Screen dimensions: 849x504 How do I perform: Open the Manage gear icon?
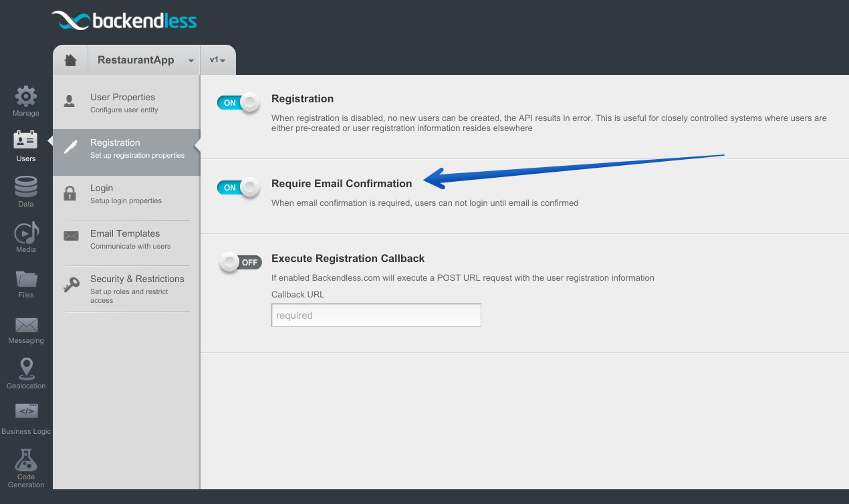tap(26, 96)
